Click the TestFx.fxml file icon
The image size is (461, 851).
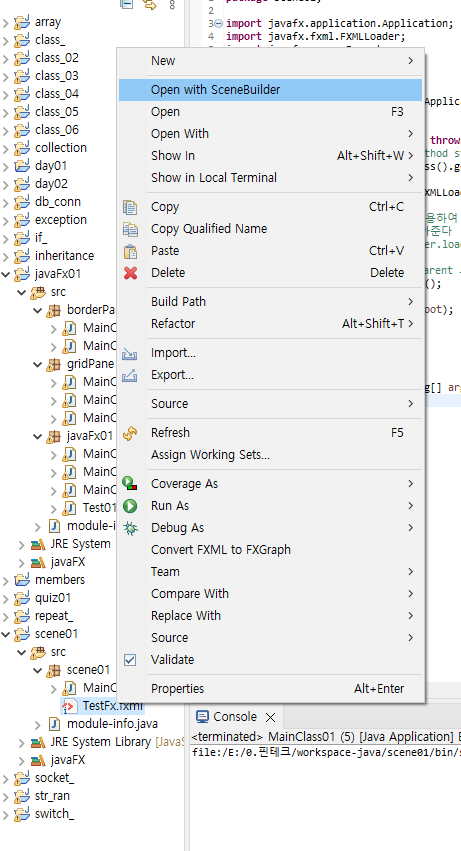pos(70,706)
